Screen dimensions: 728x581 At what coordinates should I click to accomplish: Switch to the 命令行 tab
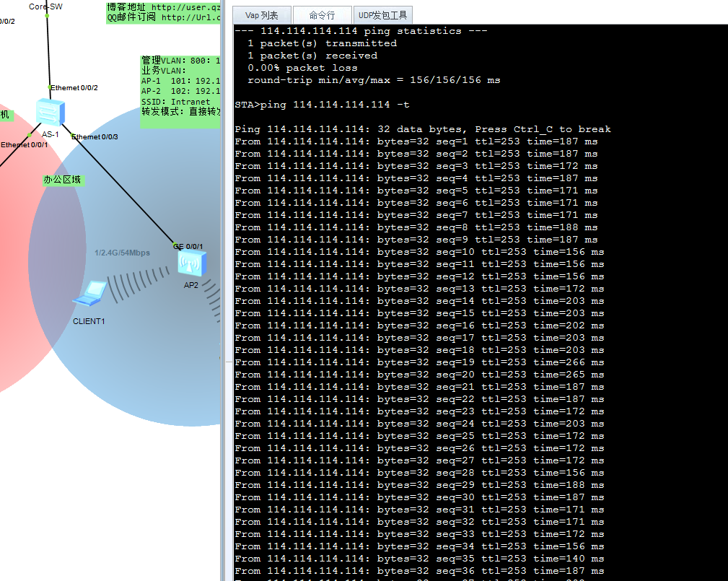pos(323,15)
